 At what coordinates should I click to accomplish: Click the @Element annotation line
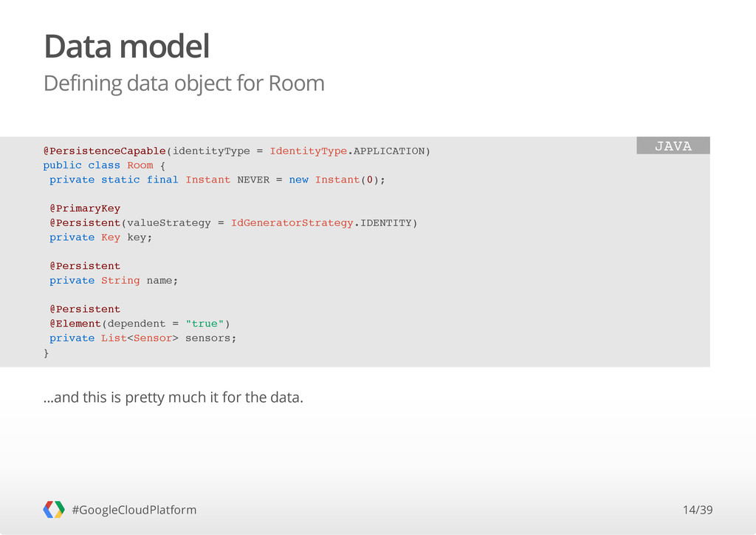tap(140, 324)
